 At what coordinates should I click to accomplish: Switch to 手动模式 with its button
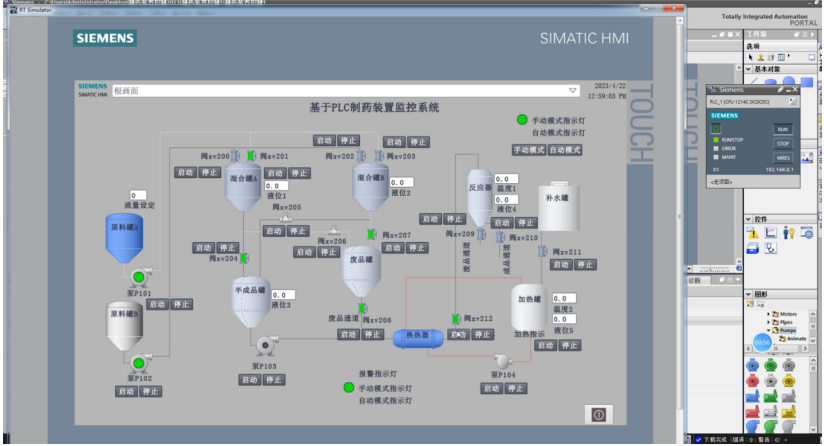tap(529, 150)
